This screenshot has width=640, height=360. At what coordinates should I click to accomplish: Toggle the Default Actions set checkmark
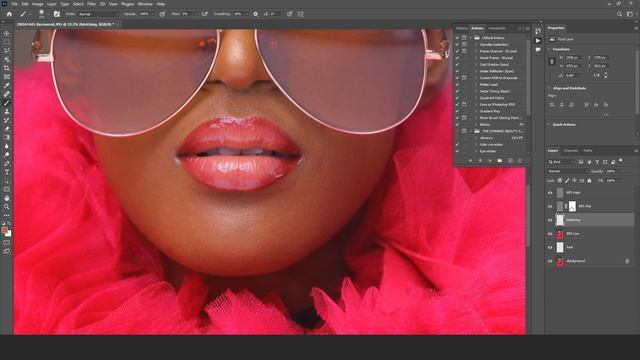point(458,38)
